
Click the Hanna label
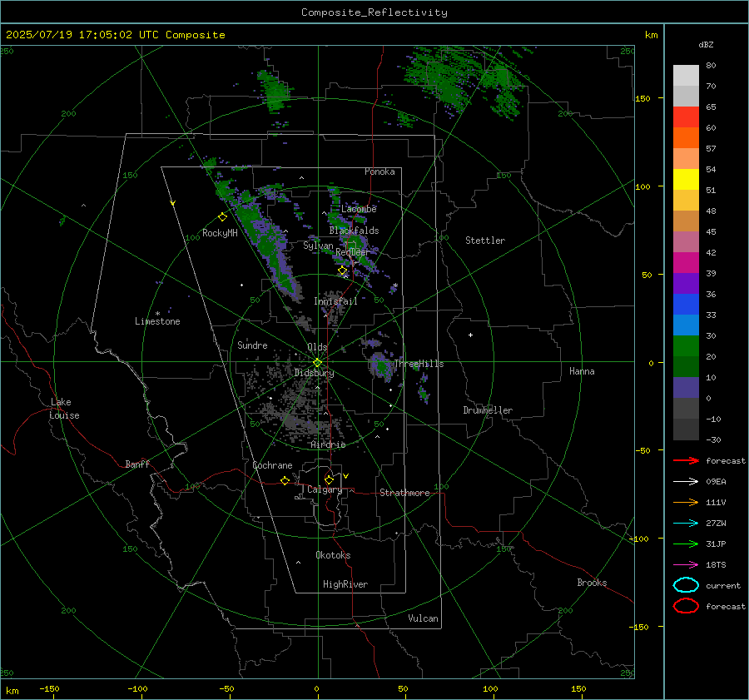pyautogui.click(x=582, y=371)
